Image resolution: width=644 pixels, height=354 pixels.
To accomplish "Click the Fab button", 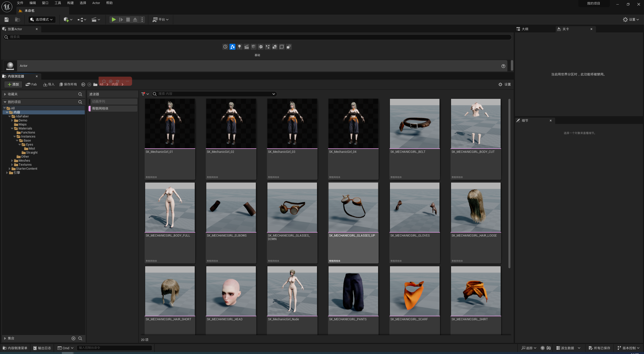I will pyautogui.click(x=31, y=84).
